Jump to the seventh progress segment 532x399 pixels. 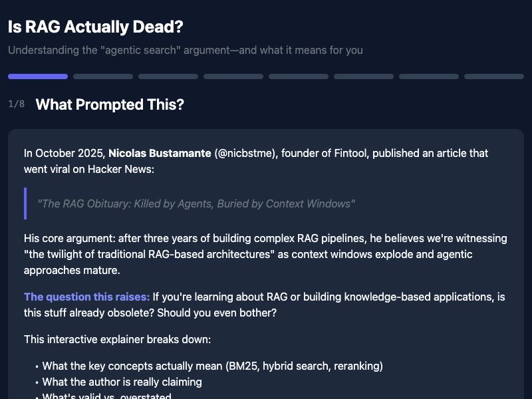coord(428,76)
